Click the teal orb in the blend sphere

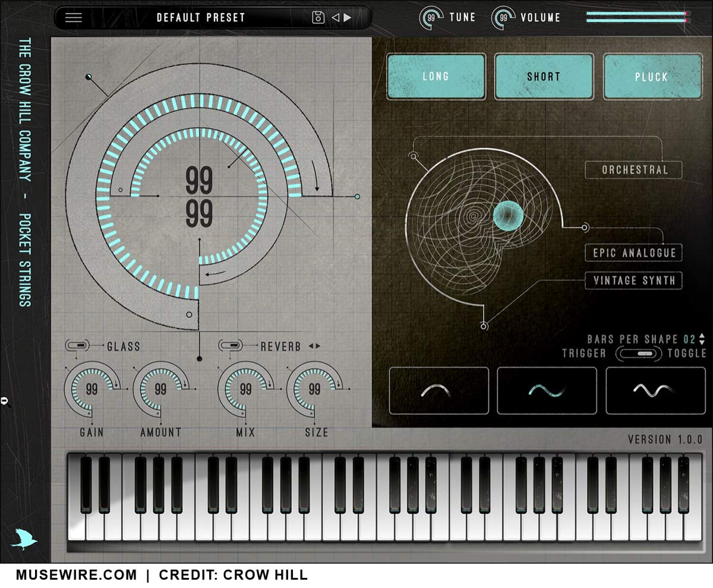coord(507,215)
